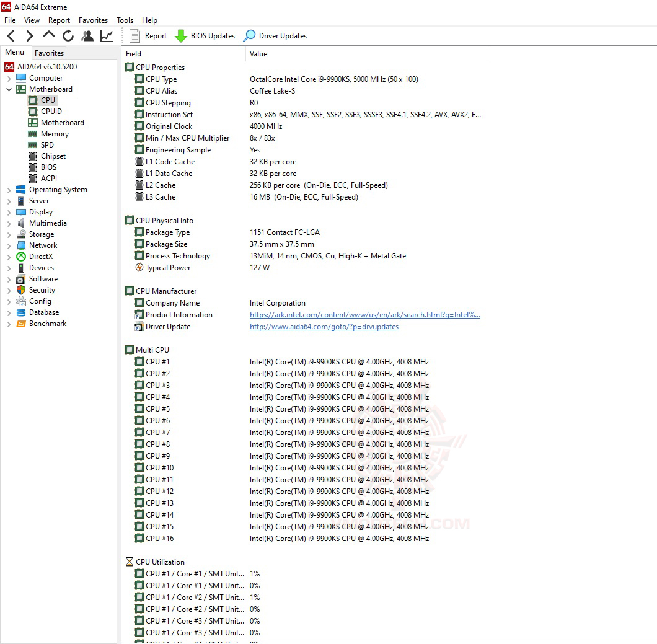657x644 pixels.
Task: Click the Field column header
Action: pos(183,54)
